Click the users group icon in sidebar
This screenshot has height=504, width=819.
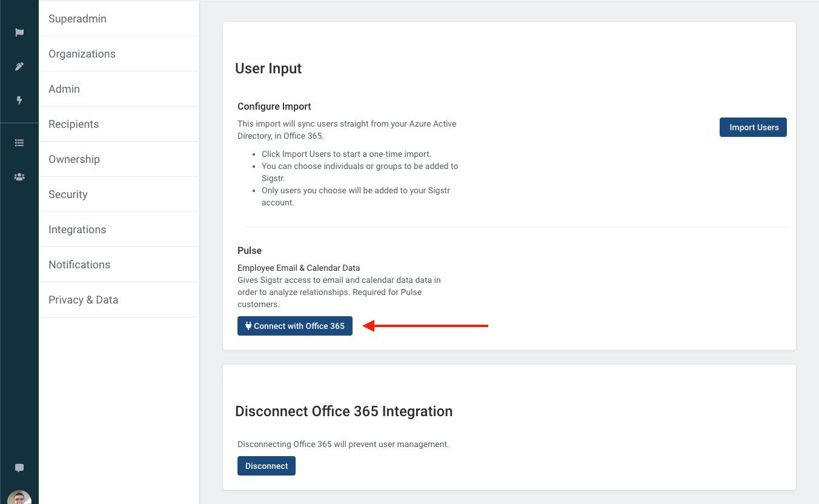pyautogui.click(x=19, y=177)
